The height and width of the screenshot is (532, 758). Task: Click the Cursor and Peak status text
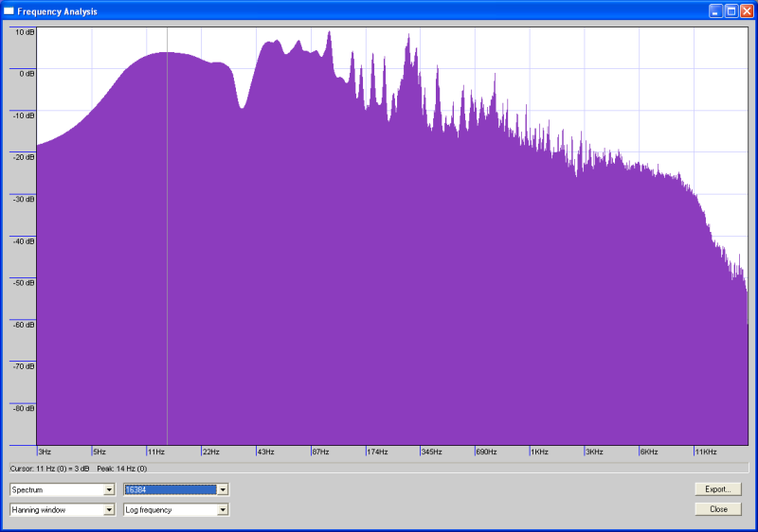click(78, 468)
